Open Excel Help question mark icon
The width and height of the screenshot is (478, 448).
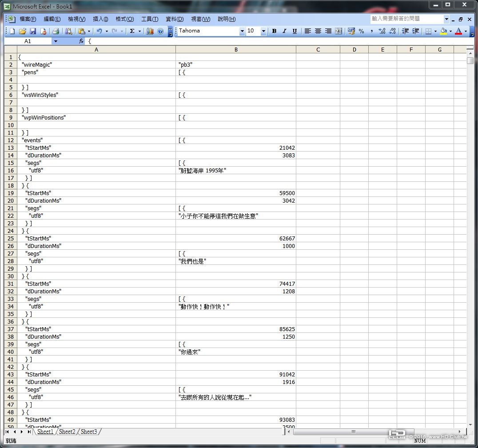point(160,31)
